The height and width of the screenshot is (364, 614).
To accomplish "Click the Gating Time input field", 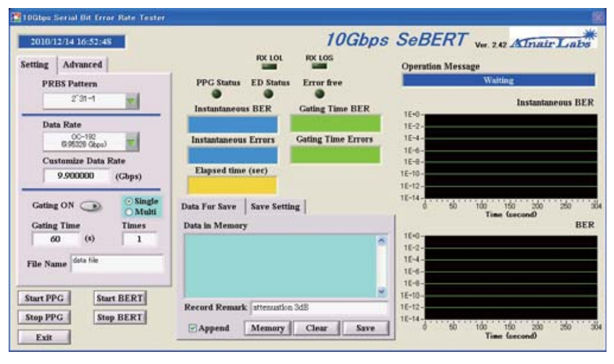I will [55, 239].
